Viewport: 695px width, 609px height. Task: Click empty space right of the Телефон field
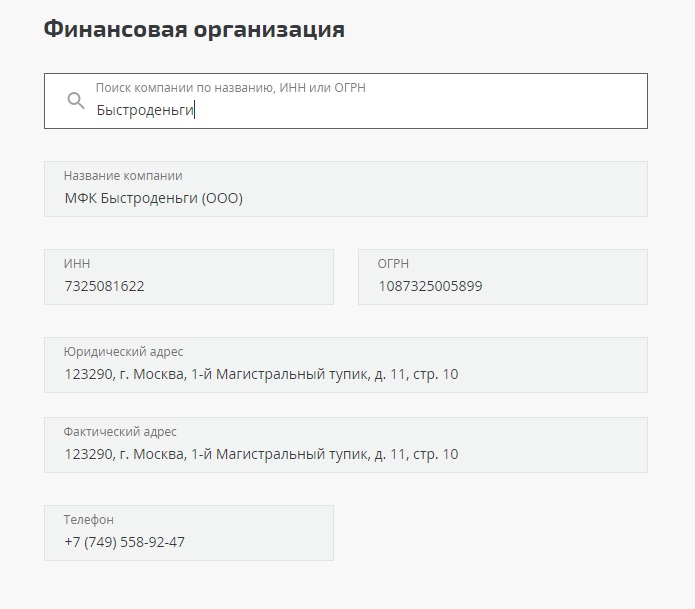[490, 533]
